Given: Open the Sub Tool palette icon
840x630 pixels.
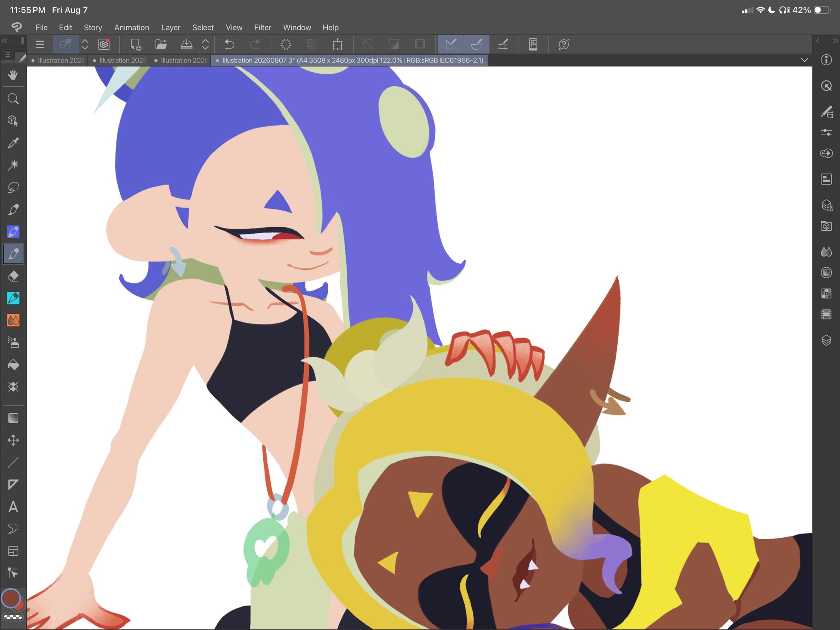Looking at the screenshot, I should 826,112.
